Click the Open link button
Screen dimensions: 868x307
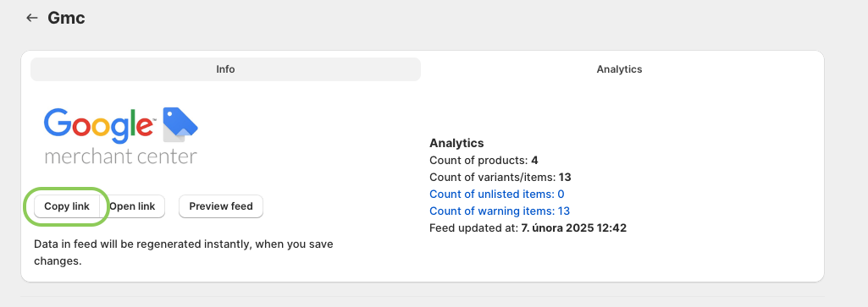(x=132, y=206)
